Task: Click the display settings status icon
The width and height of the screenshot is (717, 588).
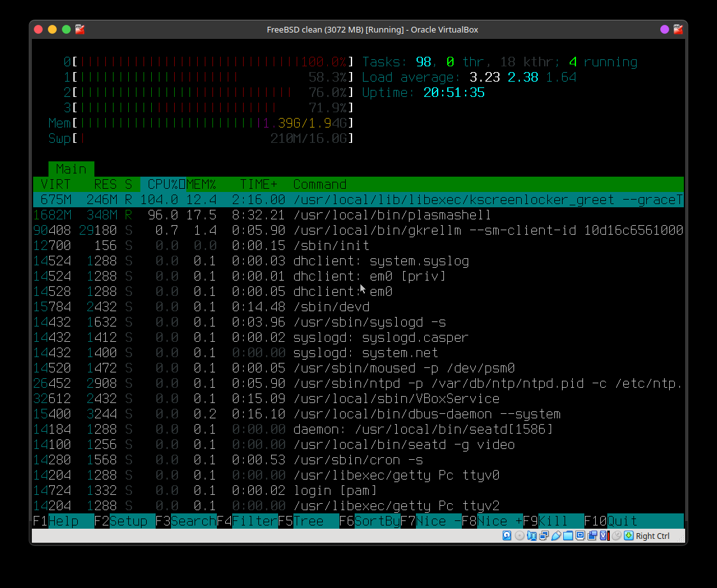Action: [x=580, y=536]
